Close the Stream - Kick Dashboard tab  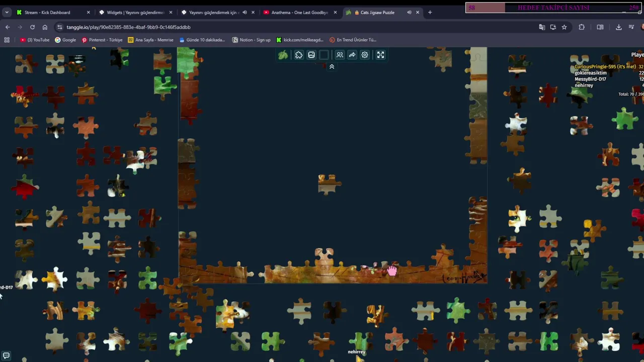pyautogui.click(x=89, y=12)
